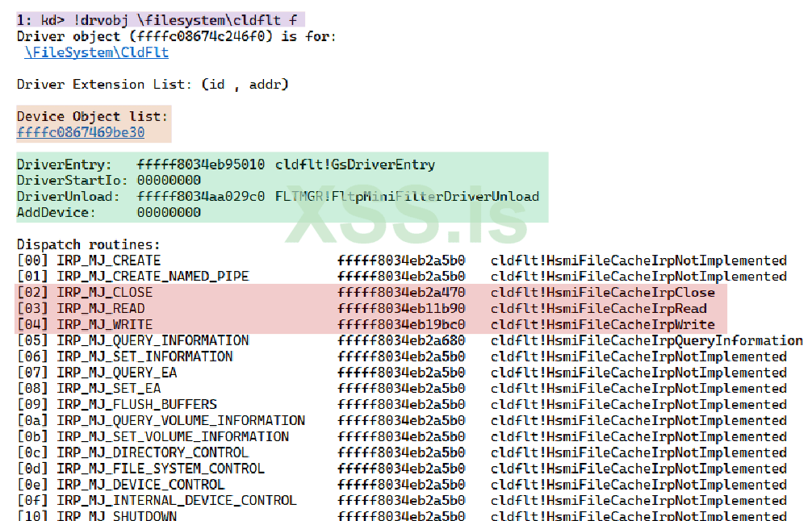Image resolution: width=812 pixels, height=521 pixels.
Task: Select the command text !drvobj \filesystem\cldflt f
Action: (186, 20)
